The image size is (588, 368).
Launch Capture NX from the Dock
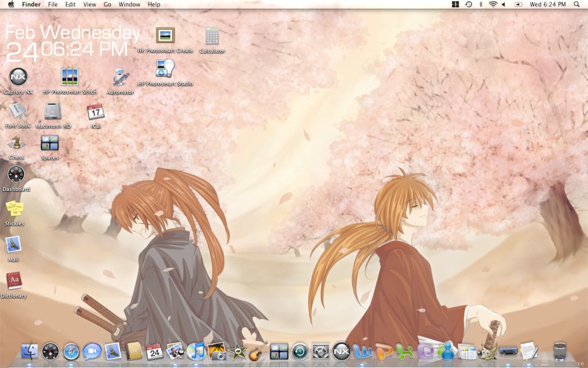click(341, 352)
